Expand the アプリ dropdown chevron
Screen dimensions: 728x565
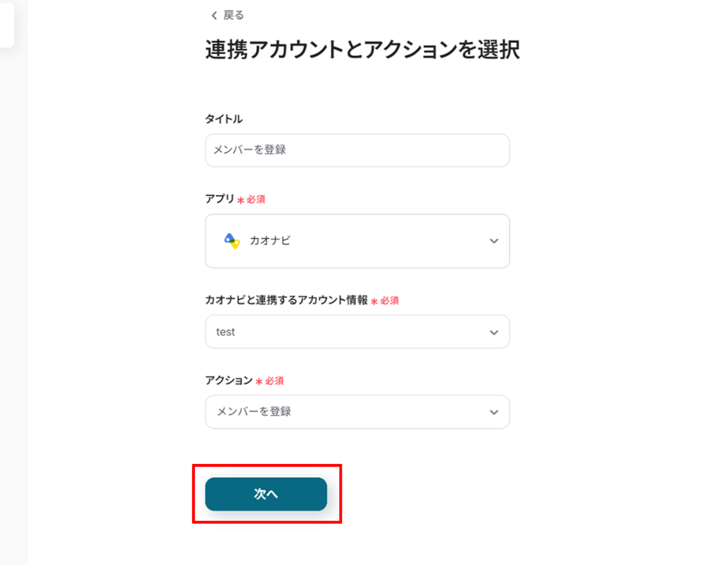tap(494, 241)
